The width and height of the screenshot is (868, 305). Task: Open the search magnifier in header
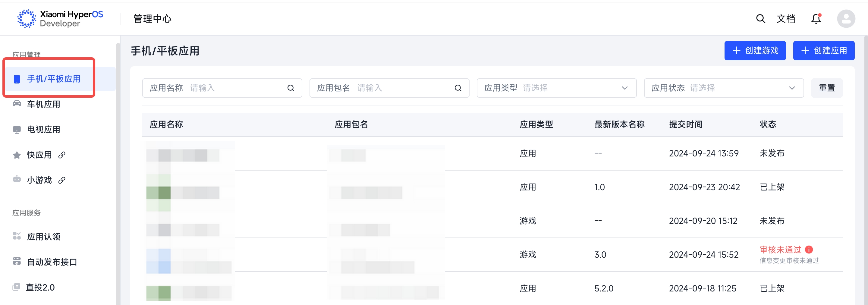coord(760,19)
